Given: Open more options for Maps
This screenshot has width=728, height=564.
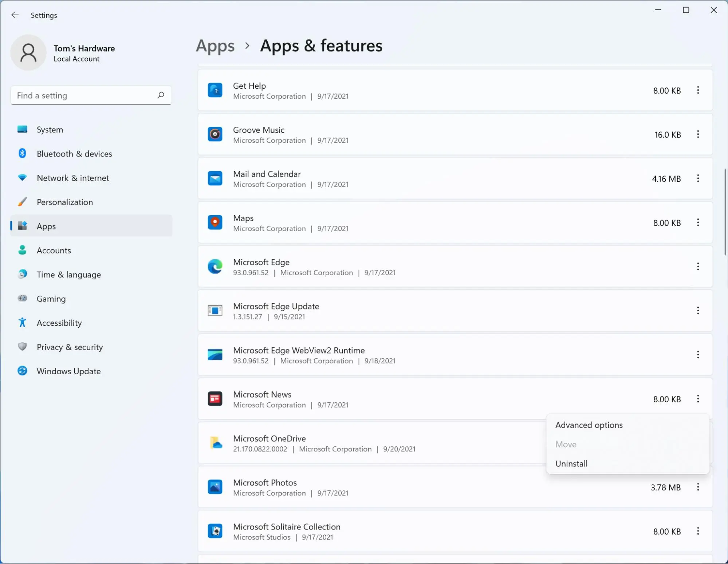Looking at the screenshot, I should (x=698, y=222).
